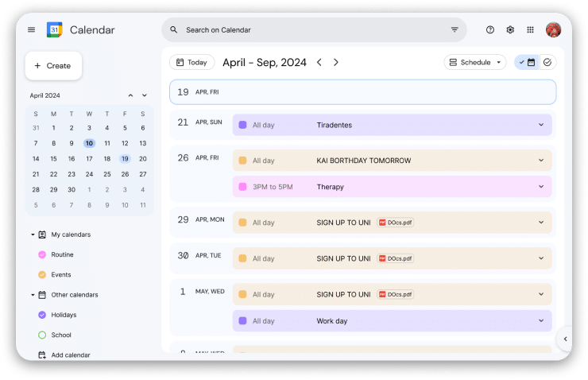Click the My calendars icon
This screenshot has height=380, width=588.
(42, 235)
